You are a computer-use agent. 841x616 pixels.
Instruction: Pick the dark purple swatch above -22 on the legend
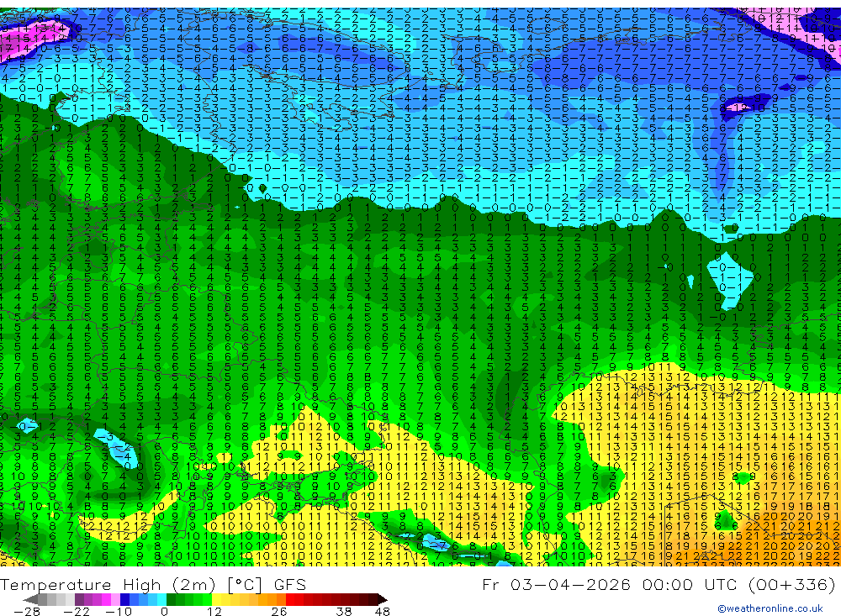pos(79,599)
